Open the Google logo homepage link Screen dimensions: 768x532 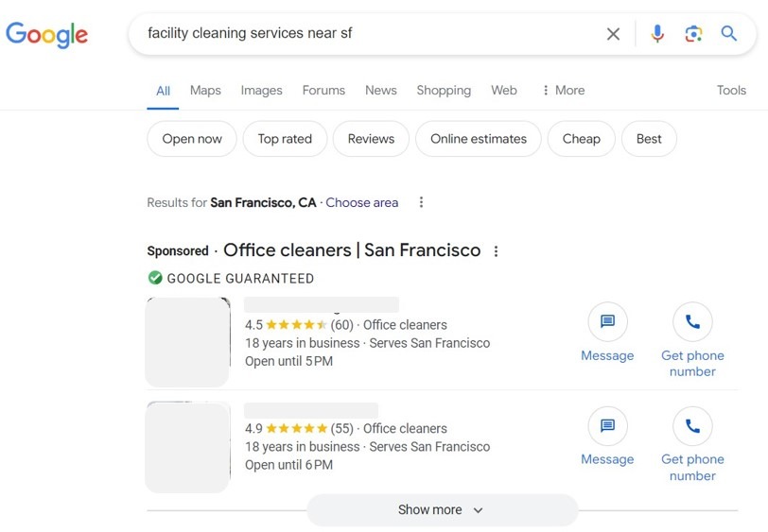(47, 35)
